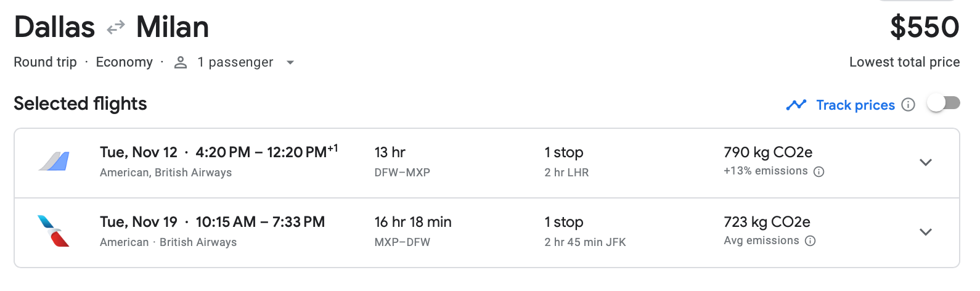Click the Round trip label
This screenshot has width=980, height=291.
45,62
